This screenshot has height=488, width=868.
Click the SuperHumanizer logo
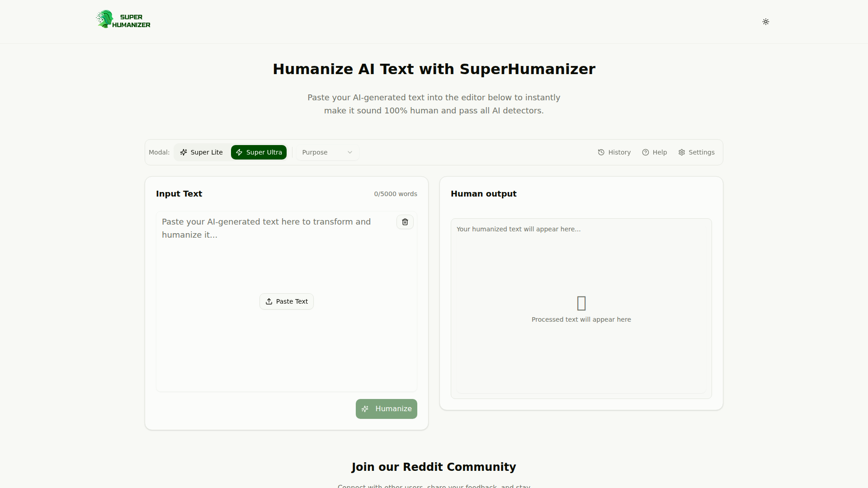coord(123,20)
